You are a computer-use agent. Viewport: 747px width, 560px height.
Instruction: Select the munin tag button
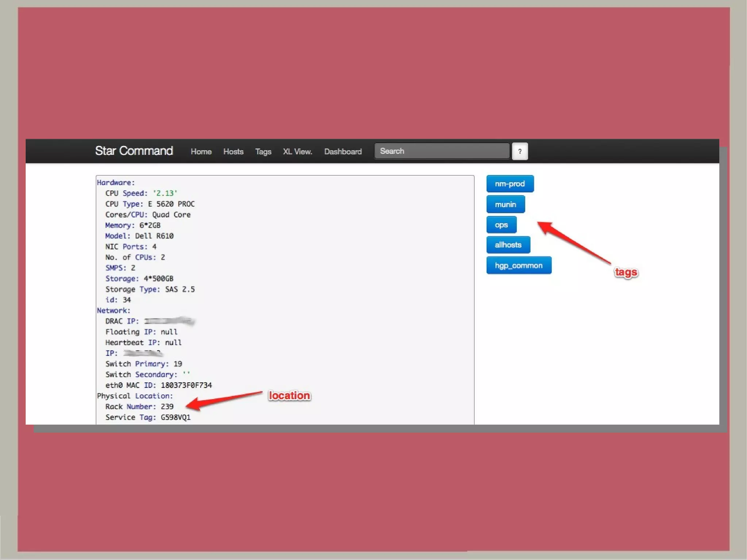[505, 204]
